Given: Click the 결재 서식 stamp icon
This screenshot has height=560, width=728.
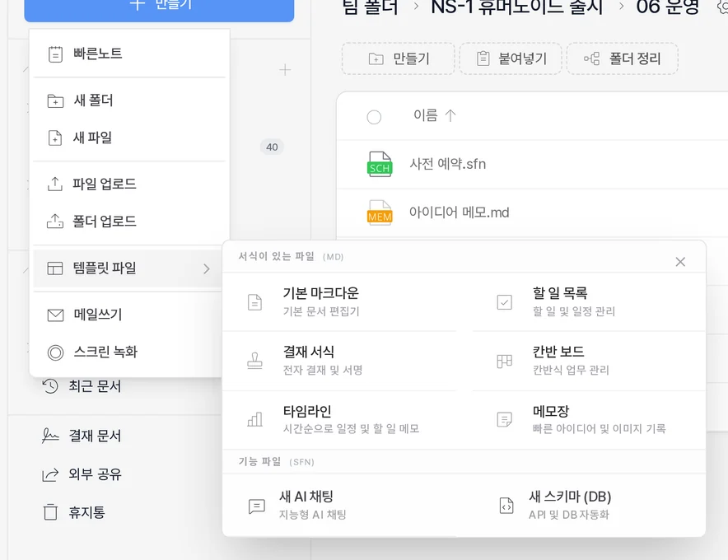Looking at the screenshot, I should (x=255, y=362).
